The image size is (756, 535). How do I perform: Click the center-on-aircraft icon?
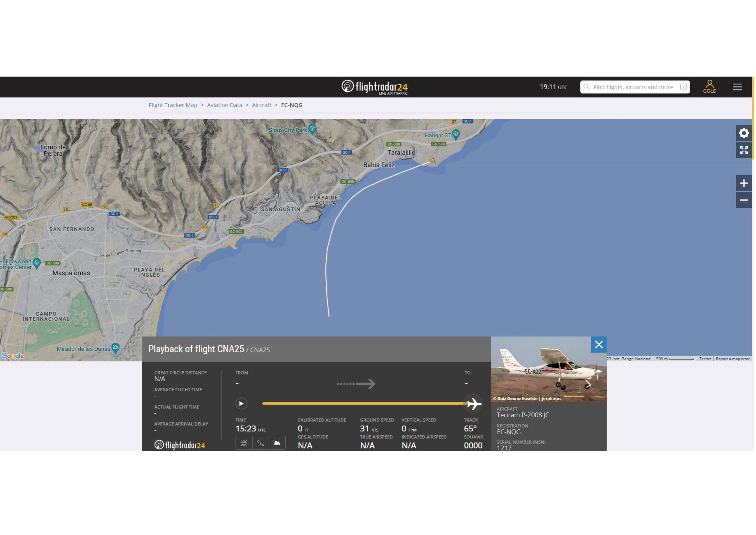(x=244, y=443)
